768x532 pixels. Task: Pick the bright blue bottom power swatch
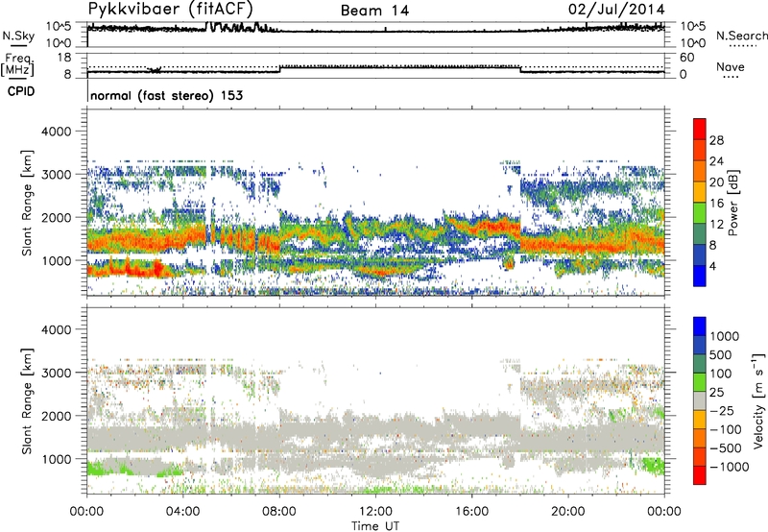pyautogui.click(x=700, y=276)
